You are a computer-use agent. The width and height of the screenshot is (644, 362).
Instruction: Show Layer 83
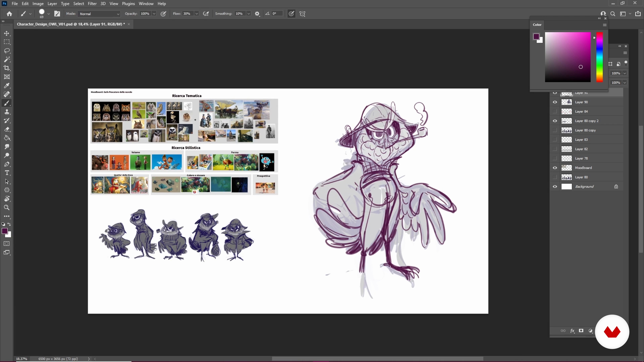coord(555,140)
